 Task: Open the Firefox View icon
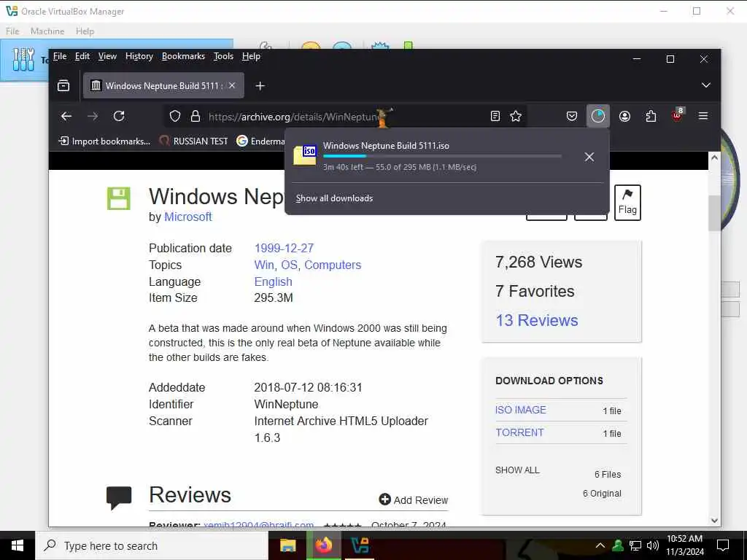(63, 86)
